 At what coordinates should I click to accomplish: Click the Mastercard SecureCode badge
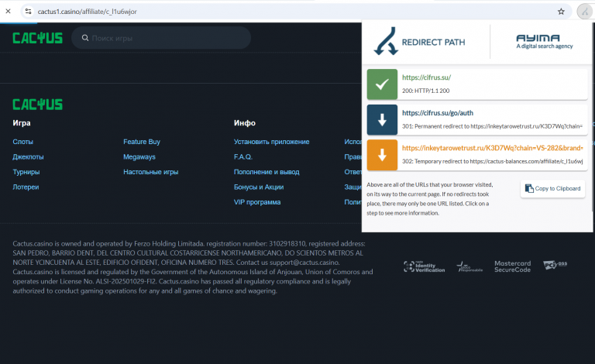point(512,266)
